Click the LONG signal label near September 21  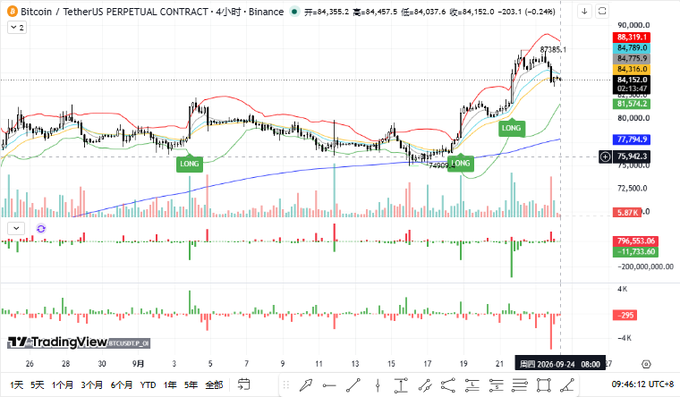click(511, 128)
